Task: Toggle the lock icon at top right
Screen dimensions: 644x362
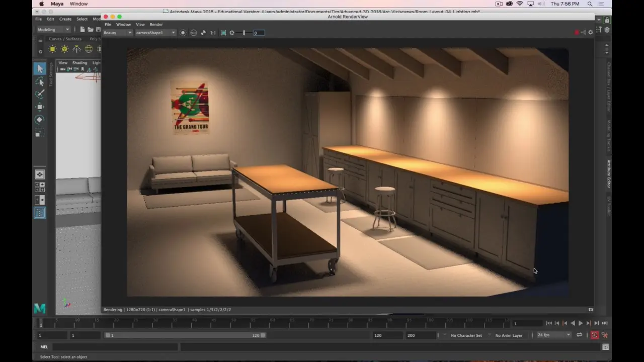Action: coord(607,20)
